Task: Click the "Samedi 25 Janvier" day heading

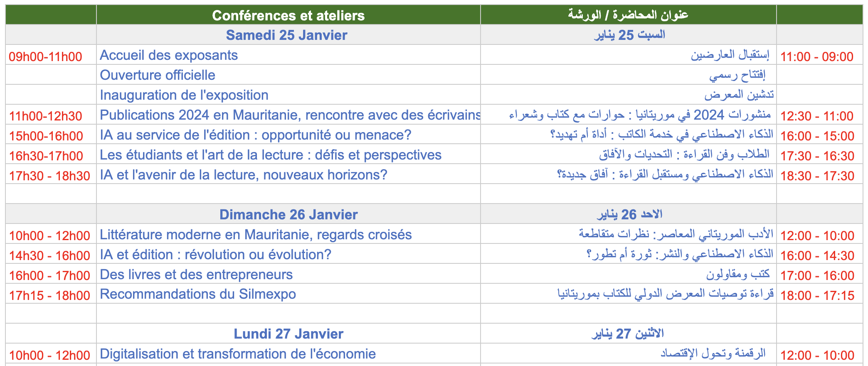Action: pos(286,35)
